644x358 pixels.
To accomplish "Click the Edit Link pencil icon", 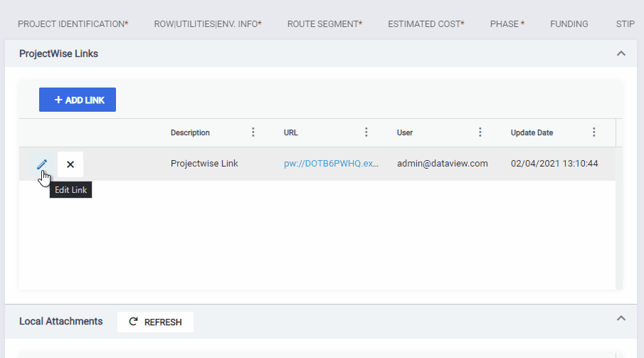I will [42, 164].
